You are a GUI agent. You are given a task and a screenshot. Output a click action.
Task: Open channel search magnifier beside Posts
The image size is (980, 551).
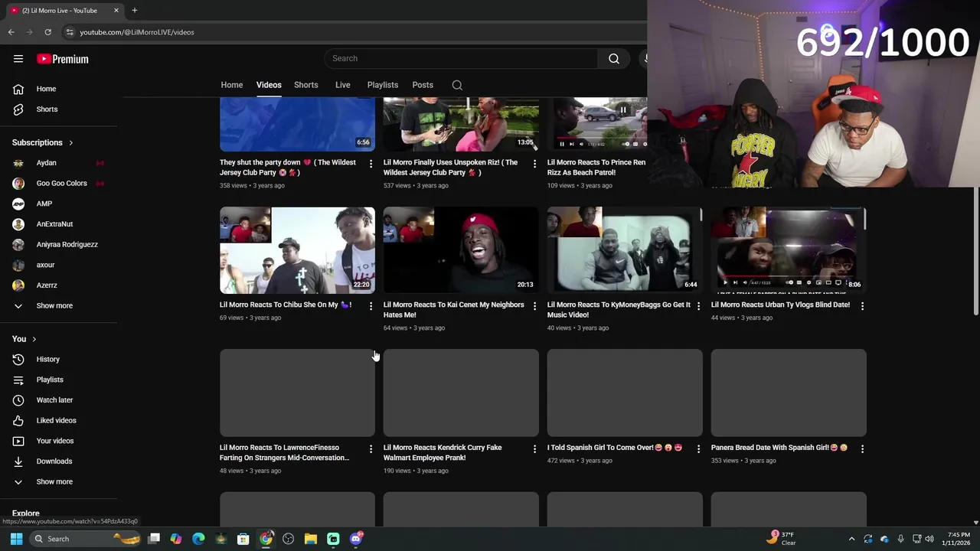click(457, 85)
